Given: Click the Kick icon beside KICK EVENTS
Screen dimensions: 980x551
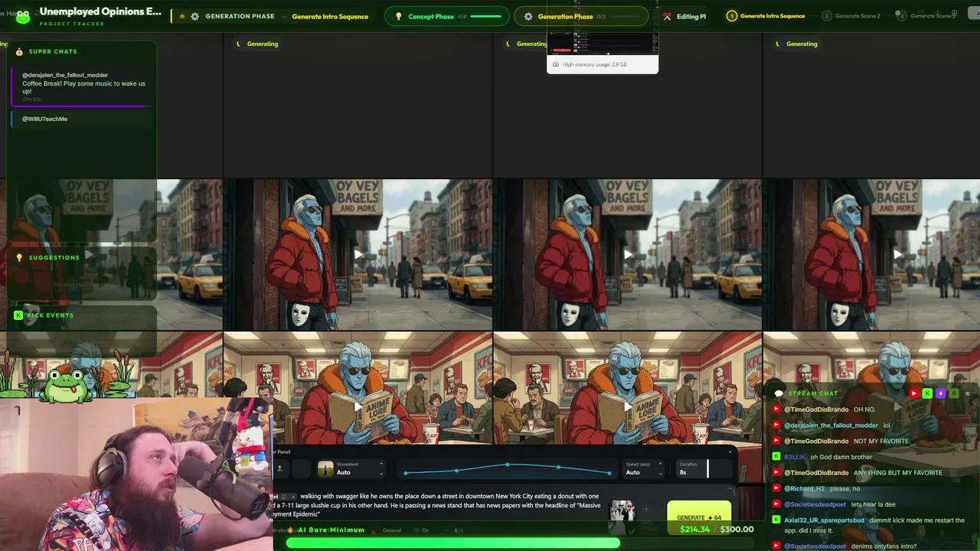Looking at the screenshot, I should pos(18,315).
